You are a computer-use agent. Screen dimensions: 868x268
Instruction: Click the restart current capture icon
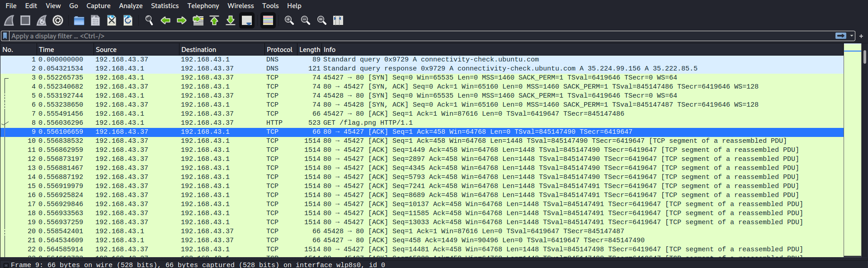pyautogui.click(x=42, y=20)
